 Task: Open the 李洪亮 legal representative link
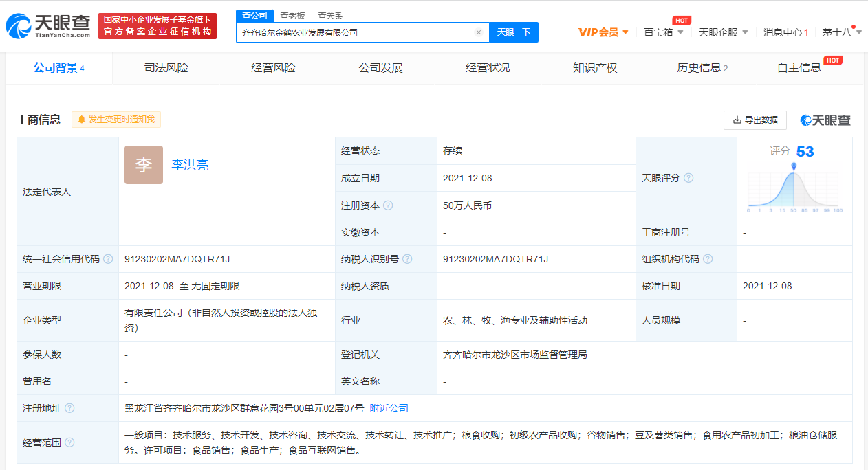(190, 165)
